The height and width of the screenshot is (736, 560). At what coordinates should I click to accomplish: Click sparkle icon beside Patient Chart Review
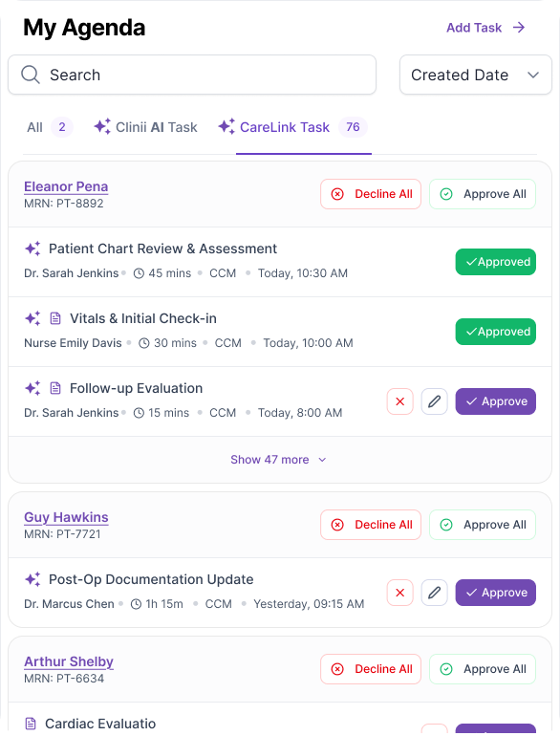click(x=32, y=249)
